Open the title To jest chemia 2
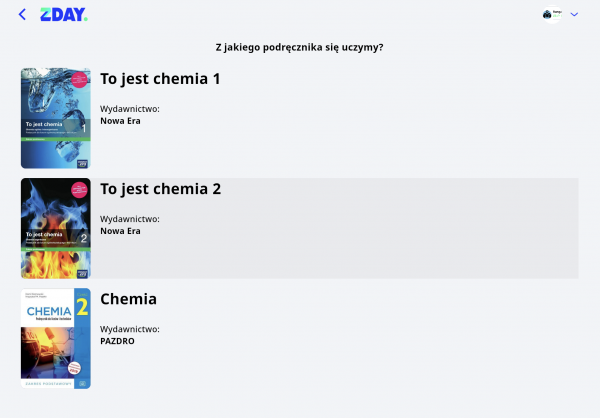The image size is (600, 418). [161, 189]
